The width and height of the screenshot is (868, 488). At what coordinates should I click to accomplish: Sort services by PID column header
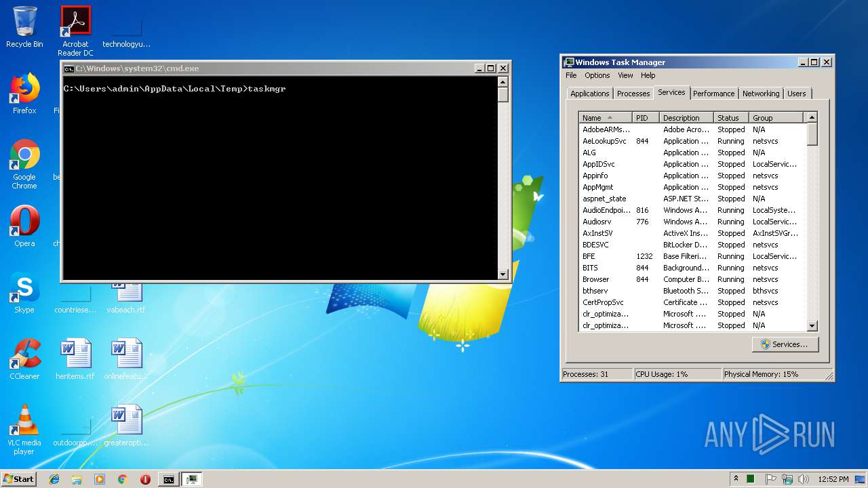(646, 117)
